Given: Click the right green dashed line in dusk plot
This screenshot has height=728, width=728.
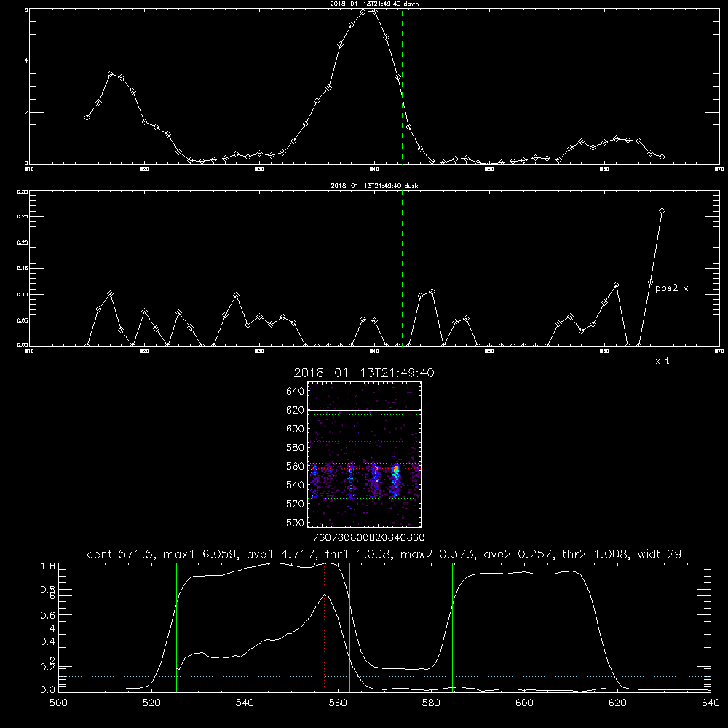Looking at the screenshot, I should coord(402,269).
